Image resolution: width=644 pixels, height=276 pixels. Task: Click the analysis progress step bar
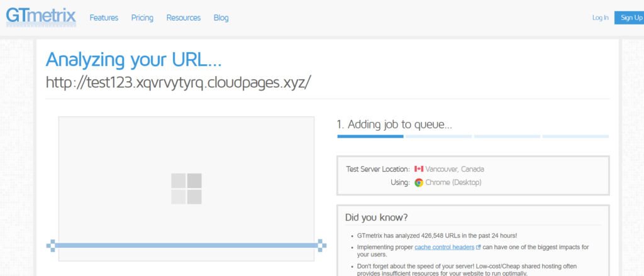[x=473, y=136]
